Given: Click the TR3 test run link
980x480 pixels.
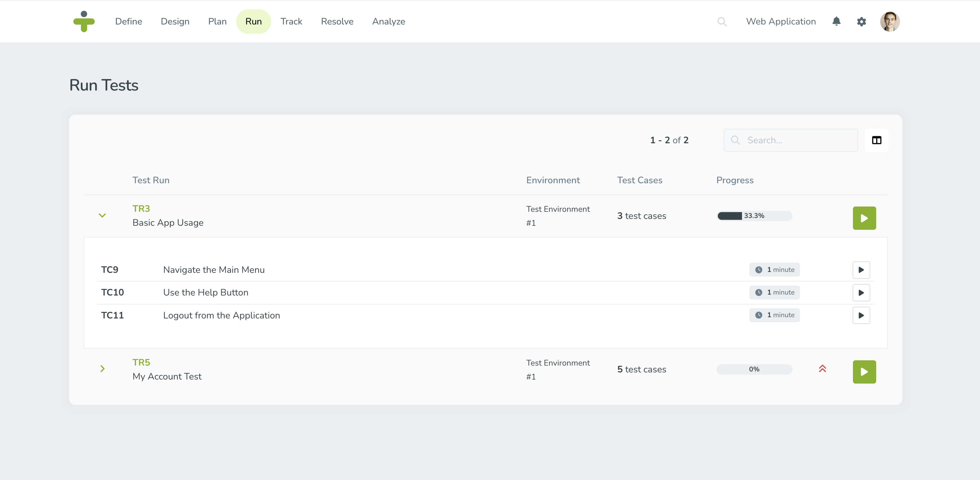Looking at the screenshot, I should pos(140,208).
